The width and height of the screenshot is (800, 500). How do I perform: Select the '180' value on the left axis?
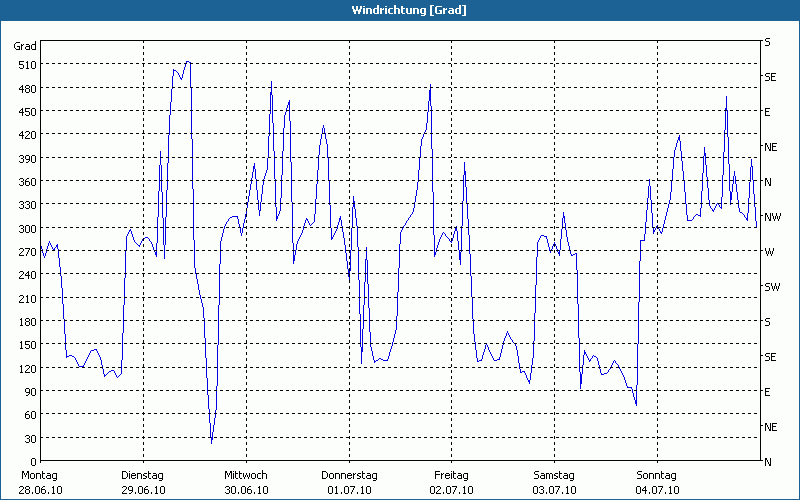pyautogui.click(x=28, y=322)
